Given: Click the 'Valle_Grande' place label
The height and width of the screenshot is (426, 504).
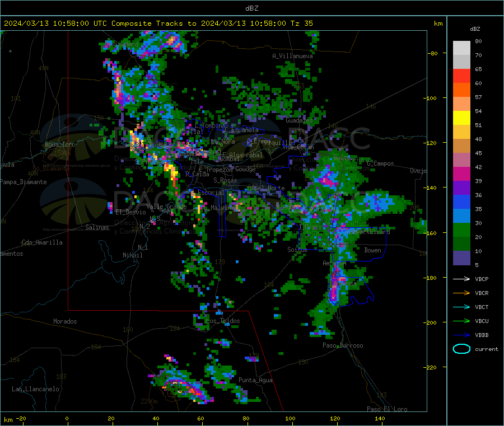Looking at the screenshot, I should click(x=166, y=207).
